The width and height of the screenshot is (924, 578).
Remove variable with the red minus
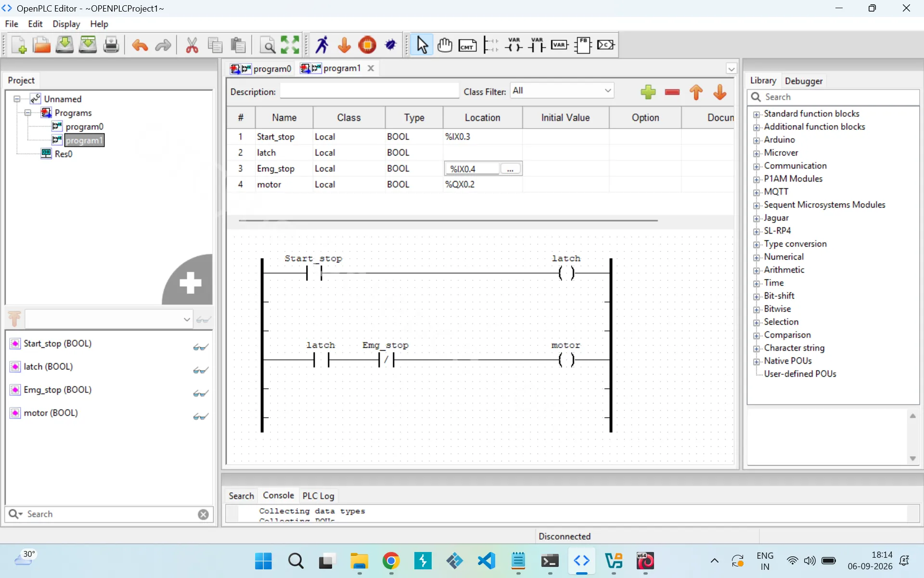tap(672, 92)
